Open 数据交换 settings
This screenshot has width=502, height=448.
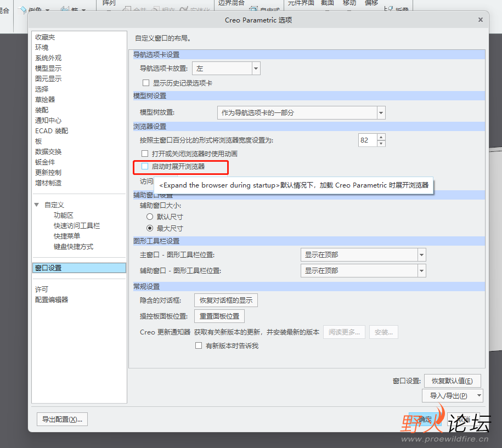(48, 152)
